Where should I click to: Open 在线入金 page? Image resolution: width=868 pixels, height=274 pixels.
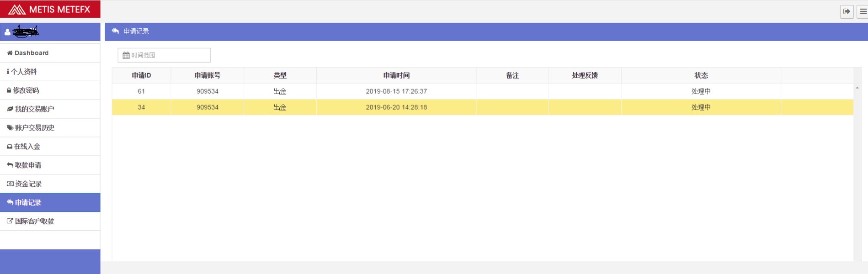(x=50, y=147)
